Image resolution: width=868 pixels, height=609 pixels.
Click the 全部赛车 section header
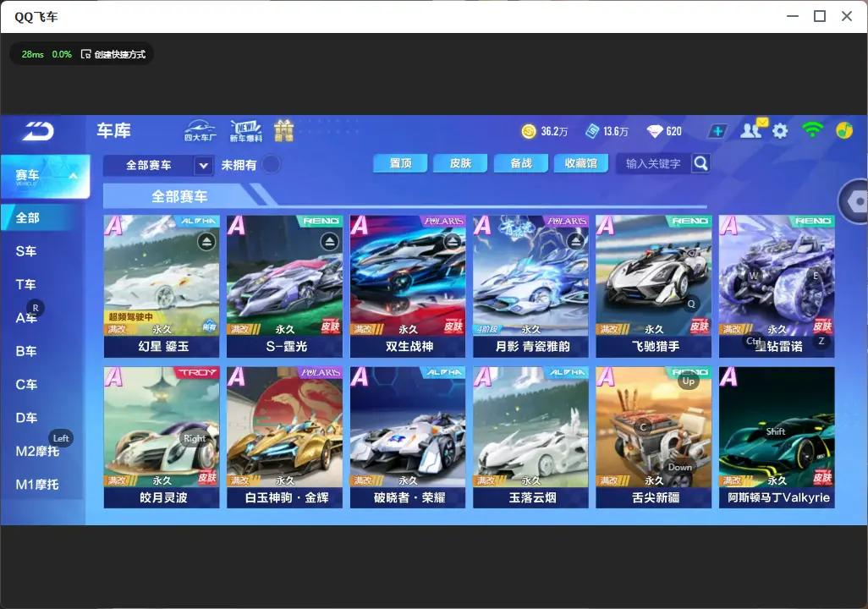coord(179,196)
